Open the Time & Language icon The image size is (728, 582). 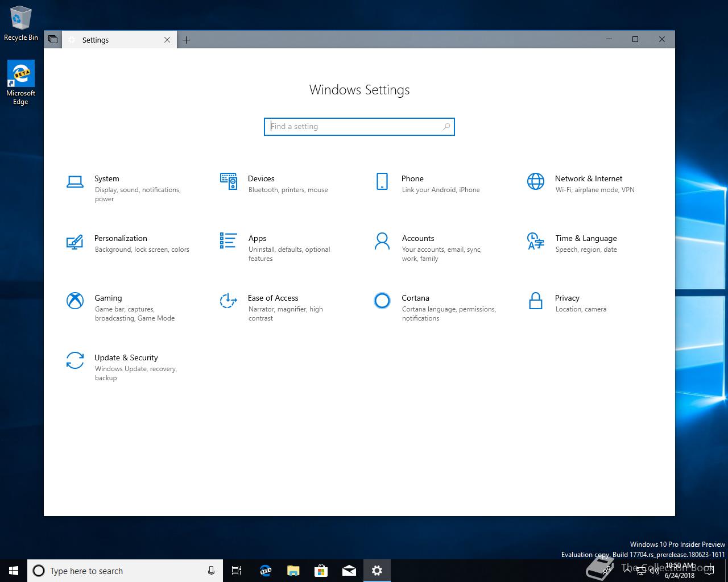tap(536, 241)
